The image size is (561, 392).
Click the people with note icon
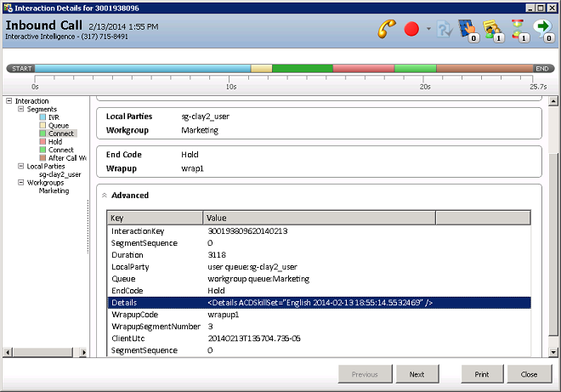click(x=494, y=29)
